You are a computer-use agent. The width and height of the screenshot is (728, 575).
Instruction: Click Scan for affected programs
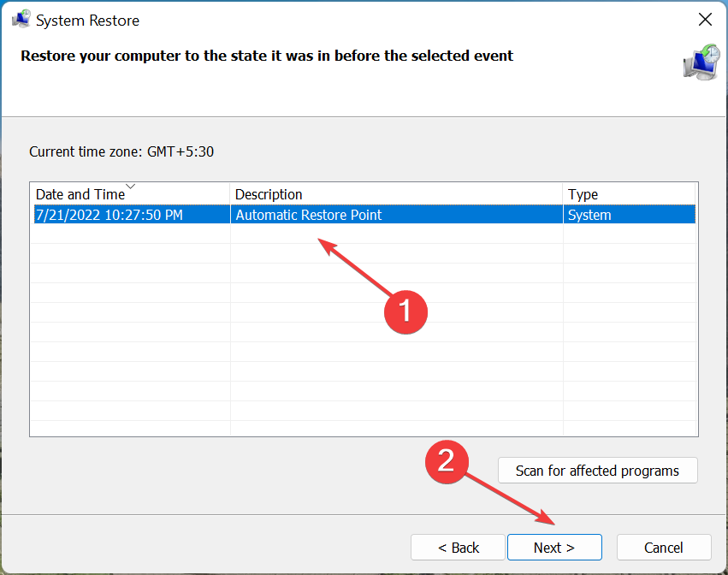coord(597,471)
